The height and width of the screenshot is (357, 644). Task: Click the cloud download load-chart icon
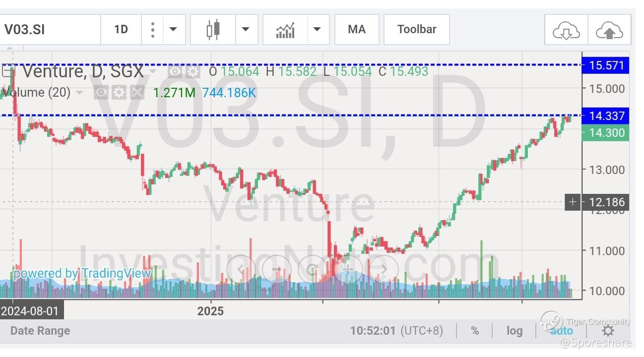[x=566, y=31]
